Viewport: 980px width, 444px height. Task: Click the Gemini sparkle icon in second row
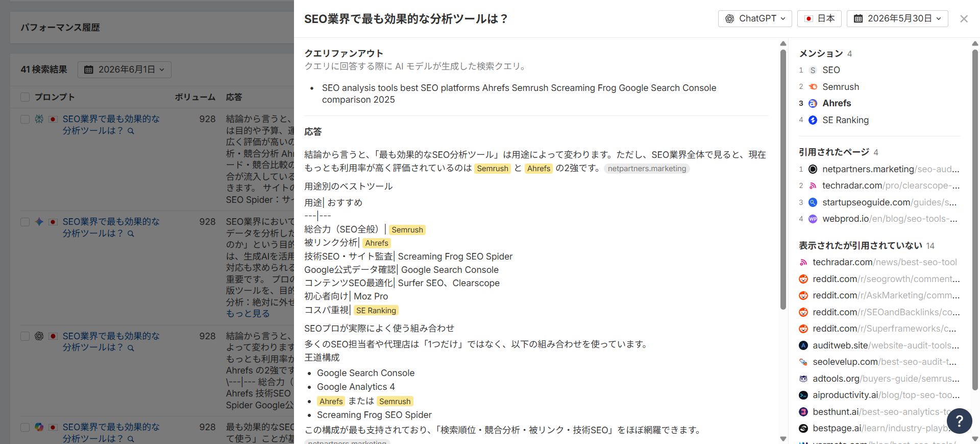39,222
